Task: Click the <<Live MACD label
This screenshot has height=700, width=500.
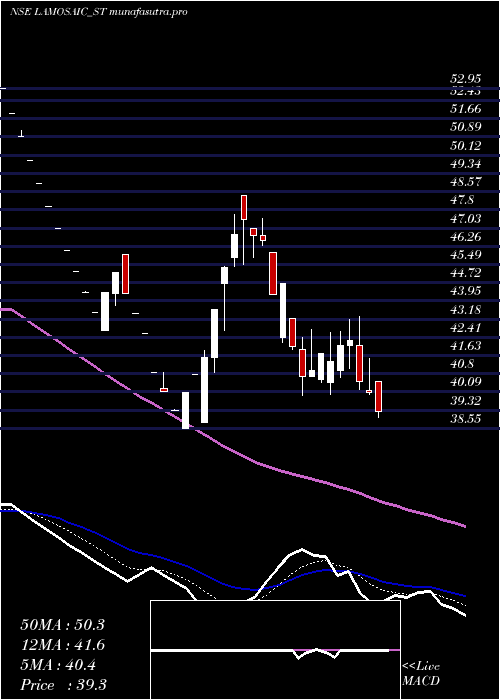Action: [421, 674]
